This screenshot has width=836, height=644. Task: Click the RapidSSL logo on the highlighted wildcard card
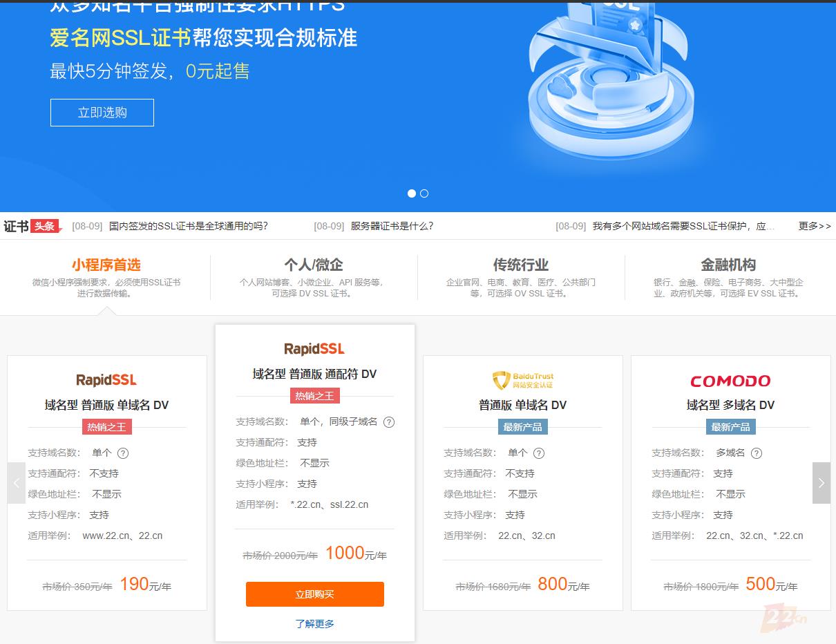(314, 349)
